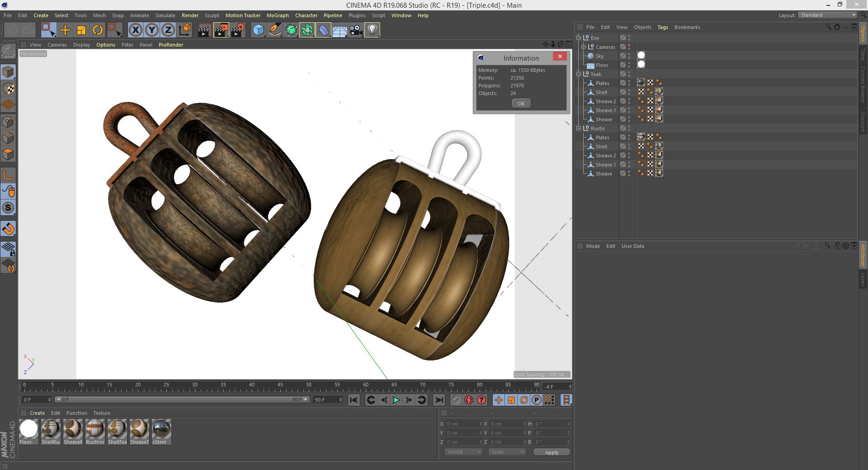Add a Light object from the toolbar
This screenshot has width=868, height=470.
coord(372,30)
